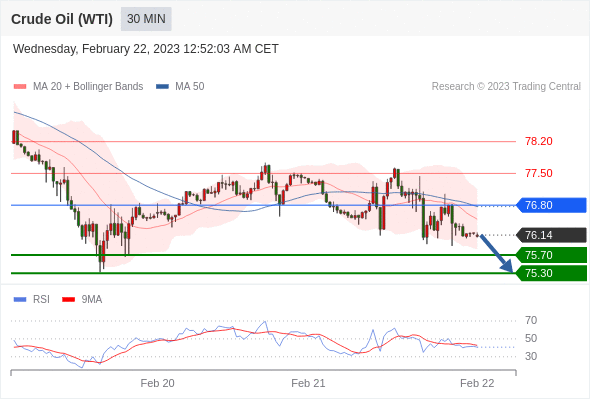Click the 76.80 blue pivot price tag
The image size is (590, 400).
[x=552, y=205]
